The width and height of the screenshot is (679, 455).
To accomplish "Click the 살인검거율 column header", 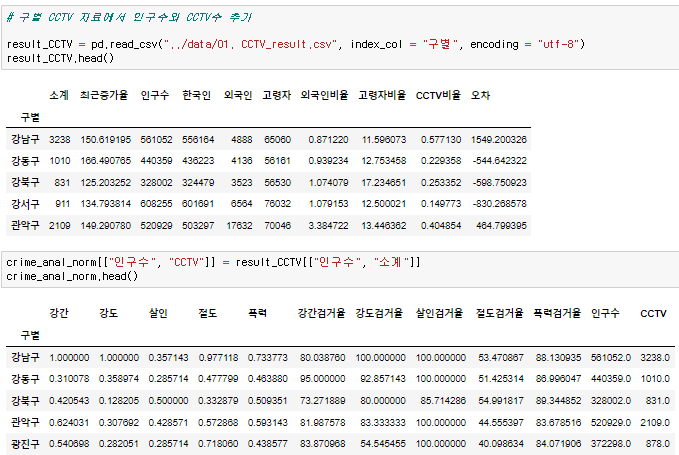I will tap(440, 313).
